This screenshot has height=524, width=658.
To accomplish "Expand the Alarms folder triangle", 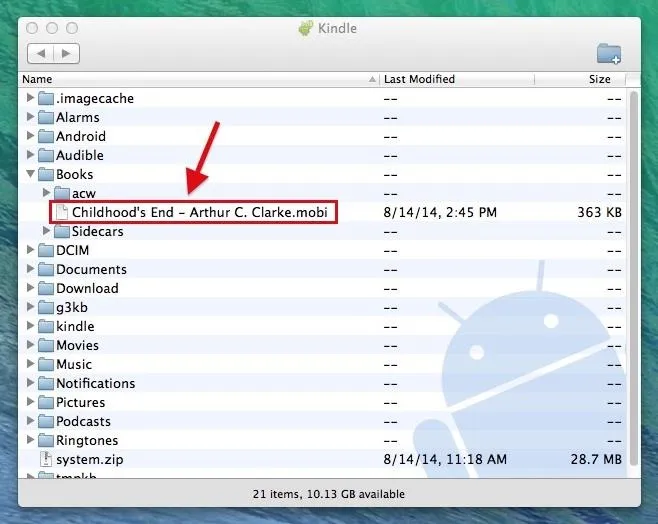I will (x=30, y=117).
